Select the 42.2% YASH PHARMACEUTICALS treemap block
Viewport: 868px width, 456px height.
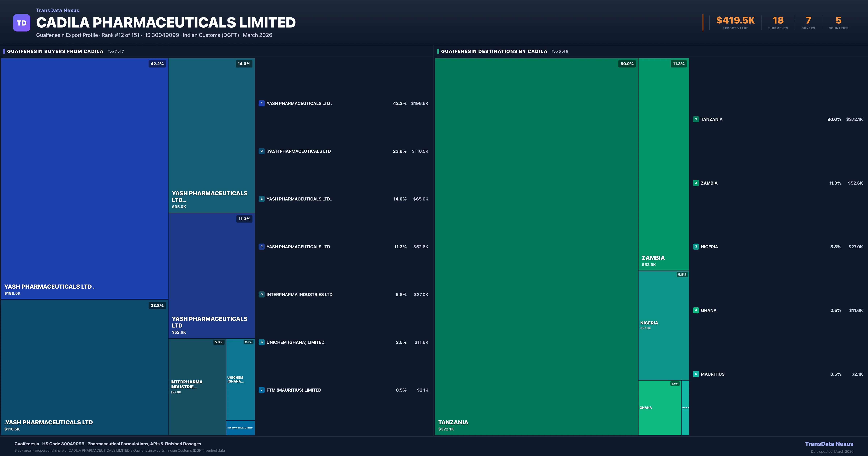pyautogui.click(x=84, y=179)
